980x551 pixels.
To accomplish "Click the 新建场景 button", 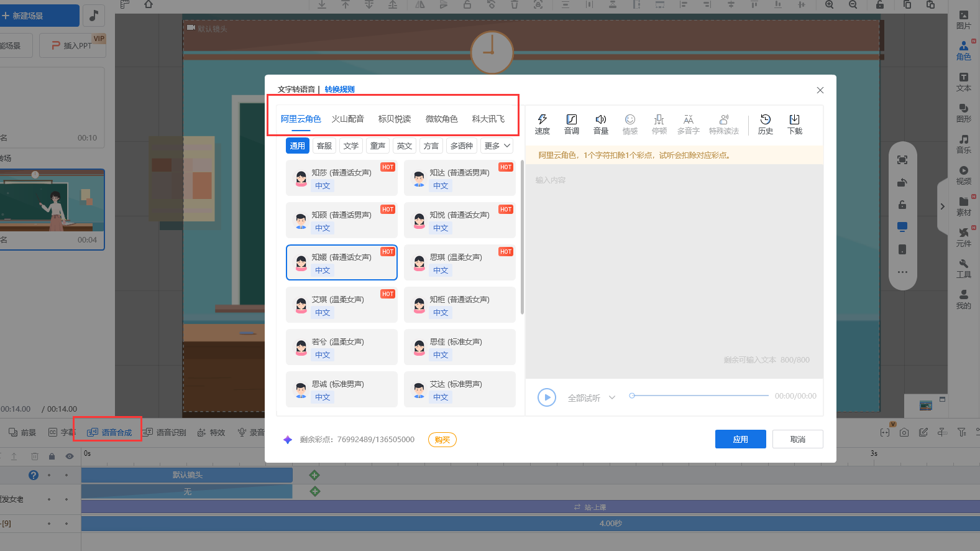I will (x=40, y=16).
